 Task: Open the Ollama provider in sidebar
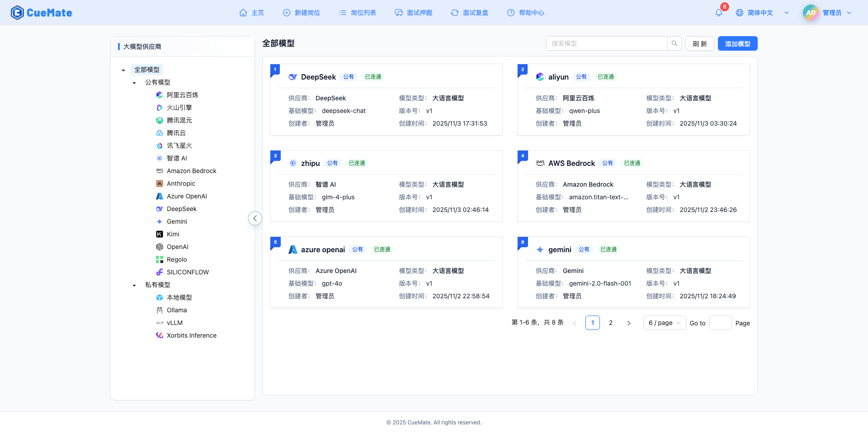[159, 310]
